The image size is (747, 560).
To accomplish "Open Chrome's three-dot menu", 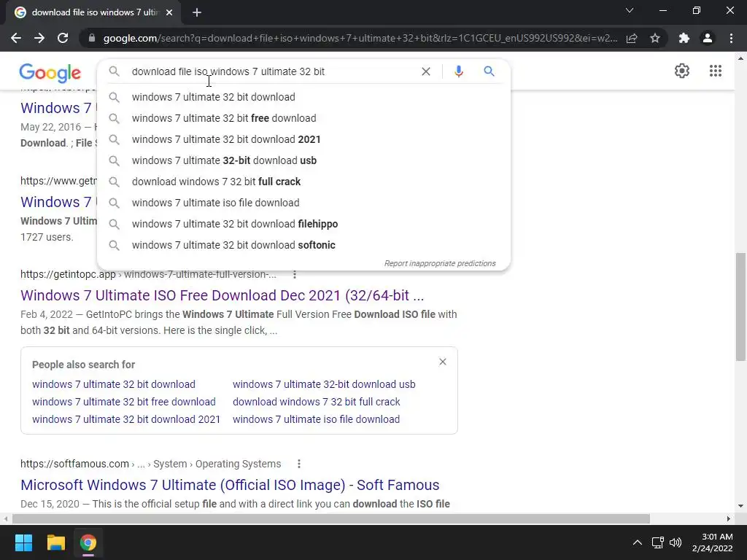I will 731,38.
